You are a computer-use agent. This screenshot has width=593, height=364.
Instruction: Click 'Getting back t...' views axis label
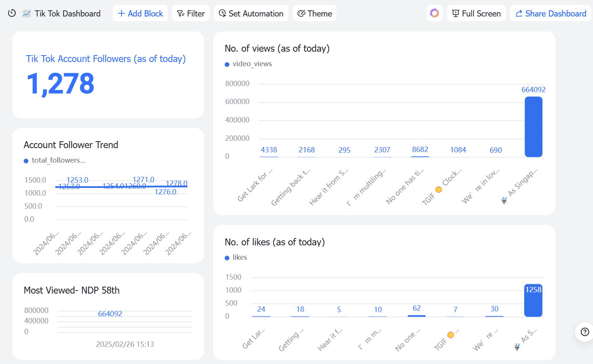pos(291,188)
